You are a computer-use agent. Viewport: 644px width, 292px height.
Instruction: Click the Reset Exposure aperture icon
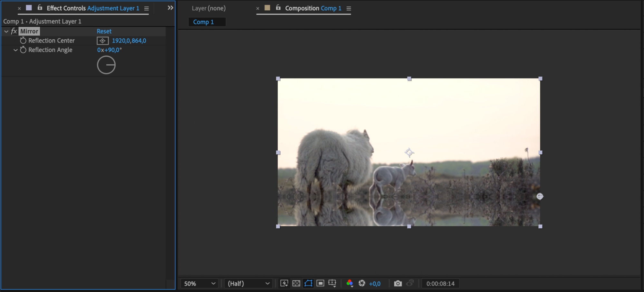click(362, 283)
